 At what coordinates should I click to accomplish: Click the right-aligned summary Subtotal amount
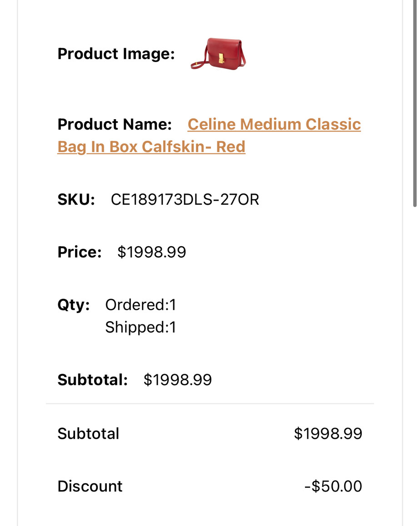click(328, 434)
